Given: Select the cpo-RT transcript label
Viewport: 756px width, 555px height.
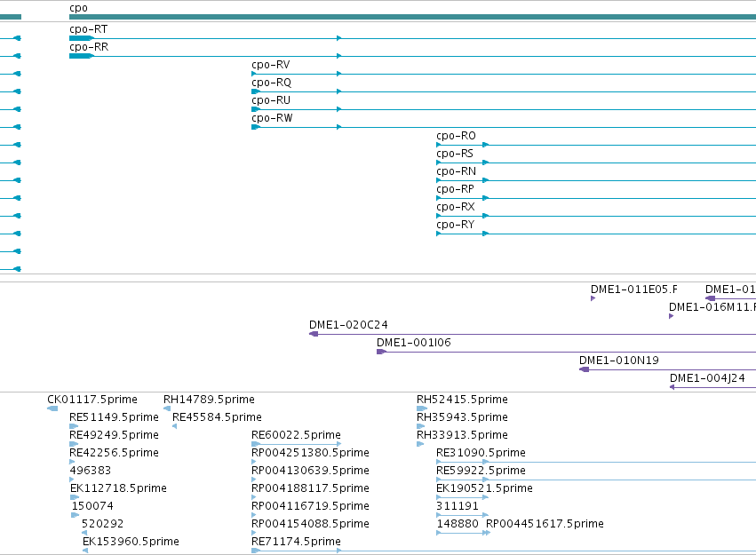Looking at the screenshot, I should (88, 29).
